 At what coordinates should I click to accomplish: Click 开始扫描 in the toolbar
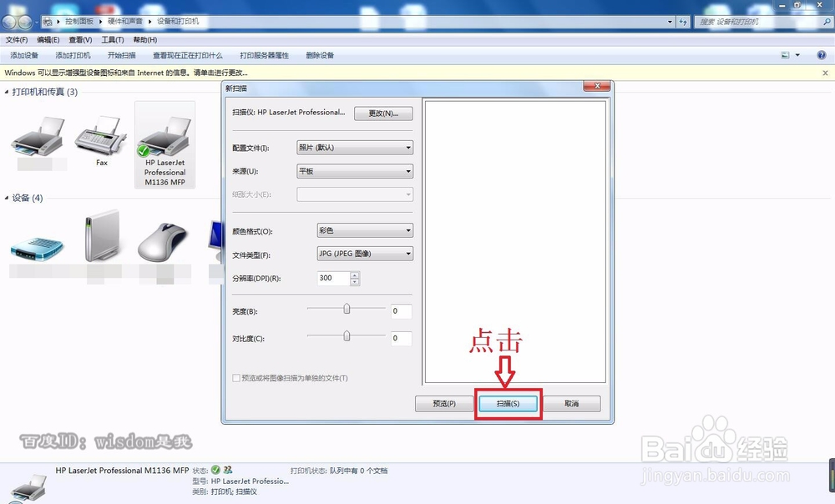point(121,55)
